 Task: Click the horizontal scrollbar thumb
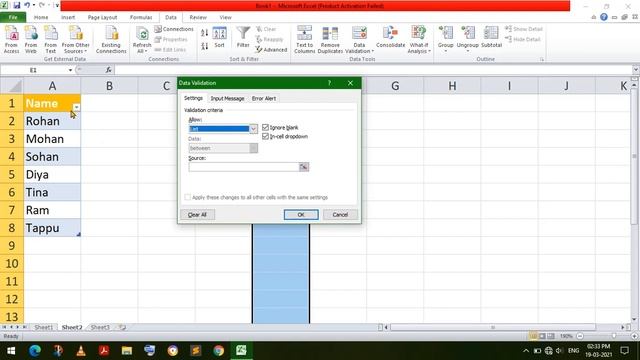click(x=493, y=327)
